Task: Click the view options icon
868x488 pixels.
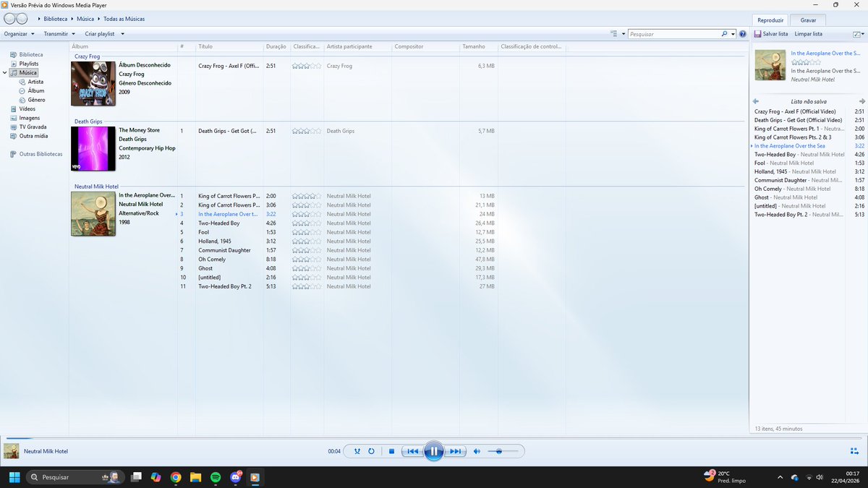Action: click(613, 34)
